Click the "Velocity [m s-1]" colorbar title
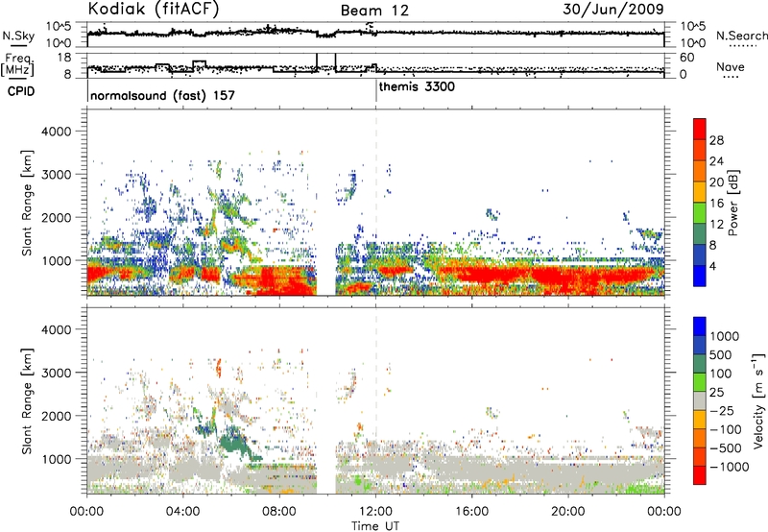Screen dimensions: 768x532 (758, 400)
